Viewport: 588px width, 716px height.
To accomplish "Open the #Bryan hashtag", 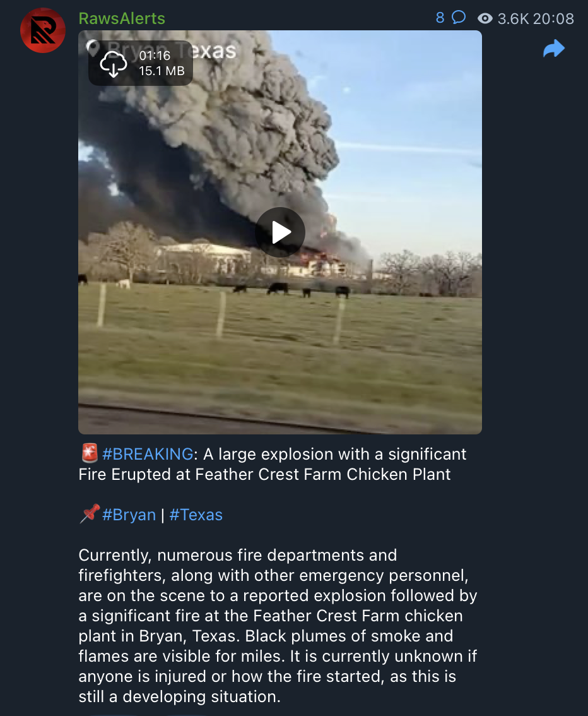I will point(129,515).
